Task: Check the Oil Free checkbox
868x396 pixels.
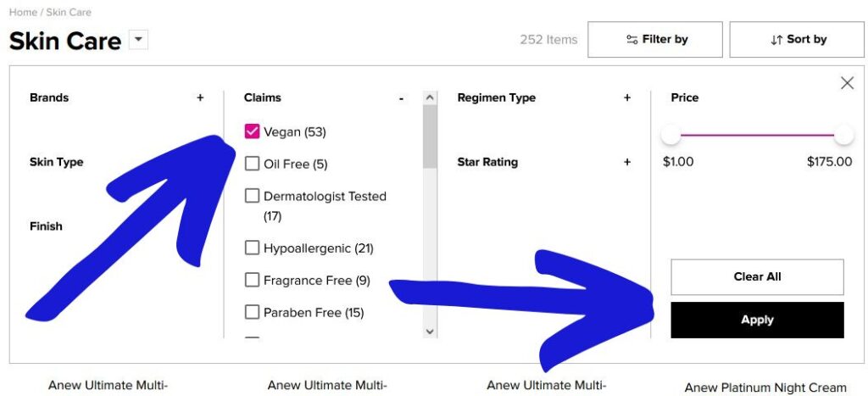Action: (x=252, y=164)
